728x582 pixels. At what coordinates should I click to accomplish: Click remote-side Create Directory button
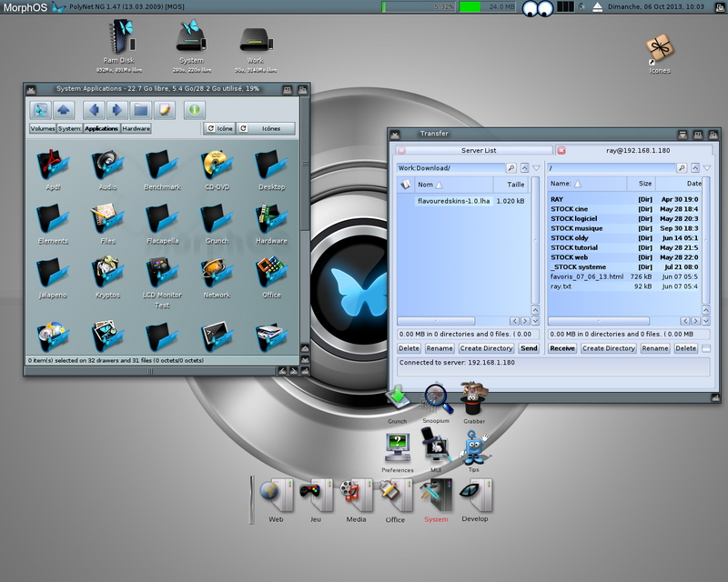point(609,348)
